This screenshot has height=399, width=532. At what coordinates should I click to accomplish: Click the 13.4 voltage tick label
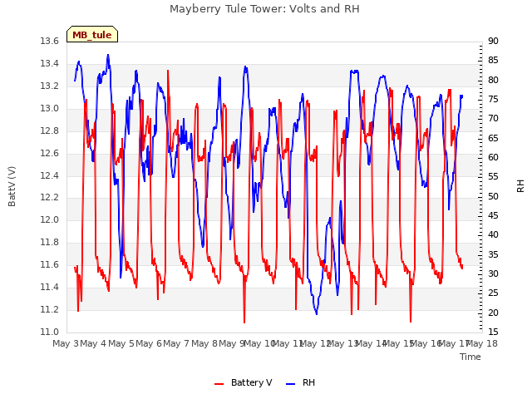(49, 64)
